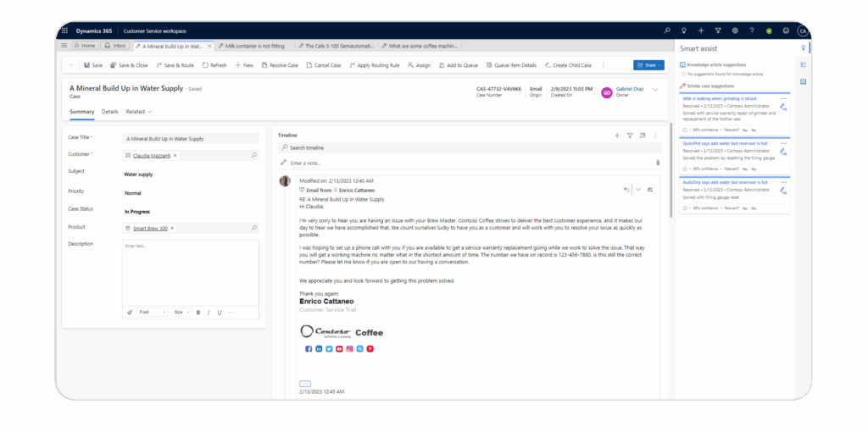Open the Claudia Mazzanti customer link
This screenshot has height=432, width=868.
tap(151, 156)
